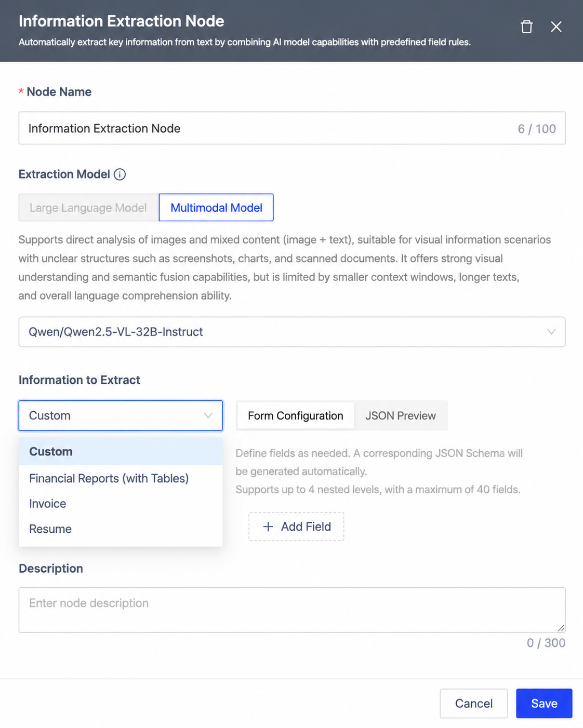The height and width of the screenshot is (728, 583).
Task: Collapse the Custom template dropdown
Action: (x=121, y=415)
